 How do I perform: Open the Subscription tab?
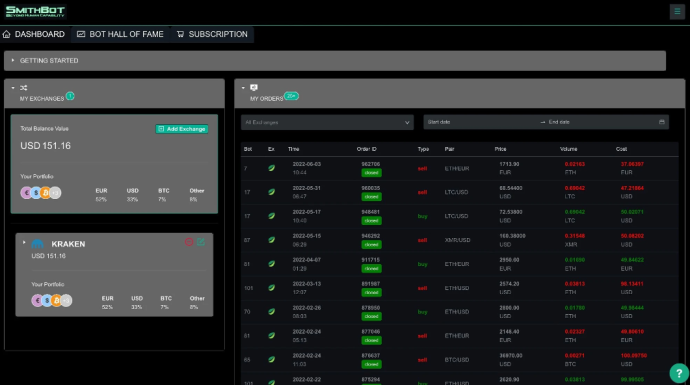212,34
